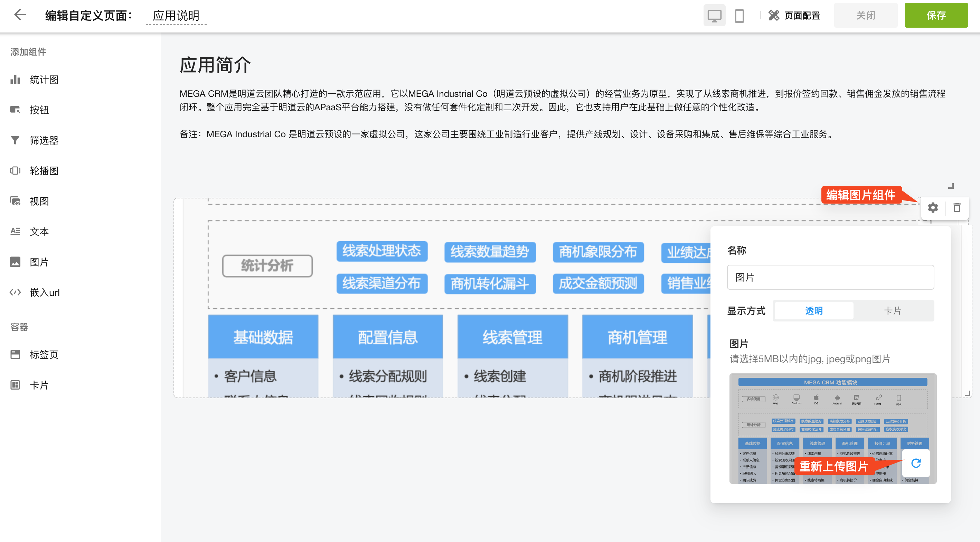The width and height of the screenshot is (980, 542).
Task: Delete the image component via trash icon
Action: point(957,208)
